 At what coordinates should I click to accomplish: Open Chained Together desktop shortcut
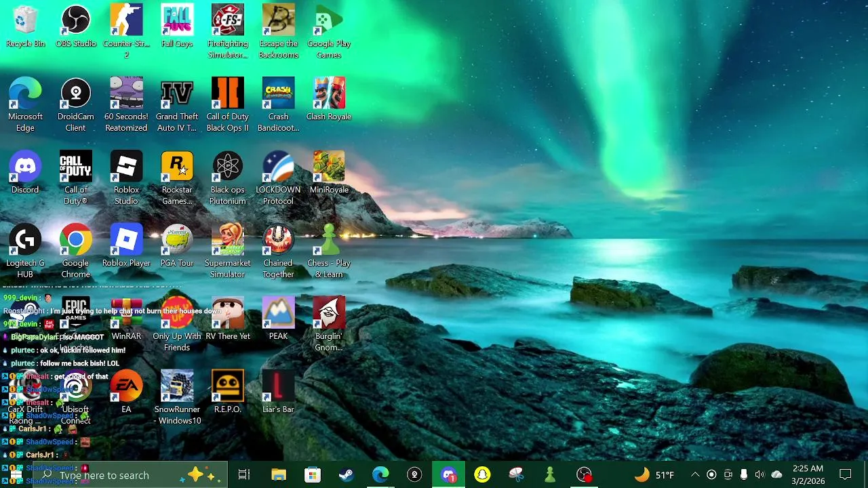coord(278,251)
